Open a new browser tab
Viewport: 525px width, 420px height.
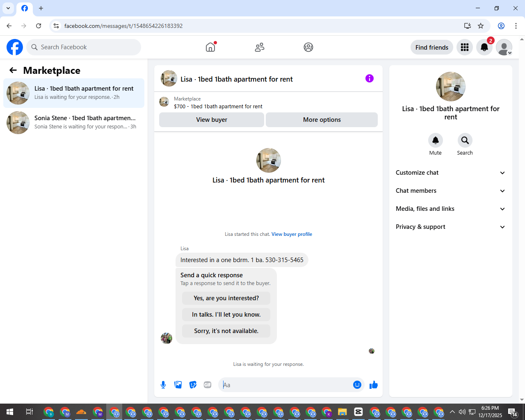(41, 8)
